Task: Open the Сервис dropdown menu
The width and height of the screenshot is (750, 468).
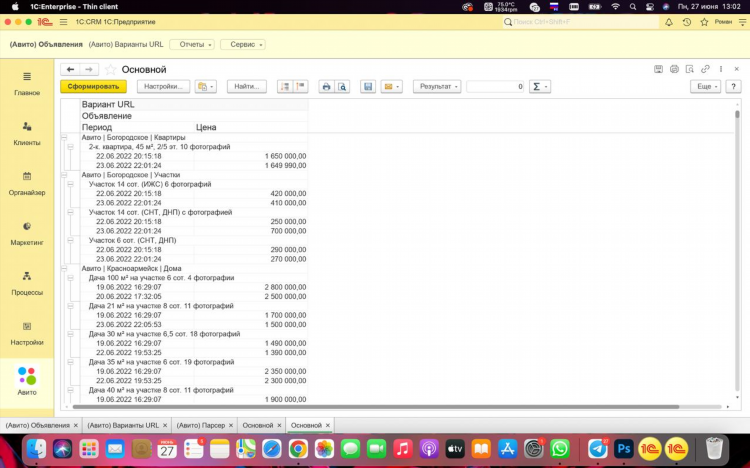Action: [x=243, y=45]
